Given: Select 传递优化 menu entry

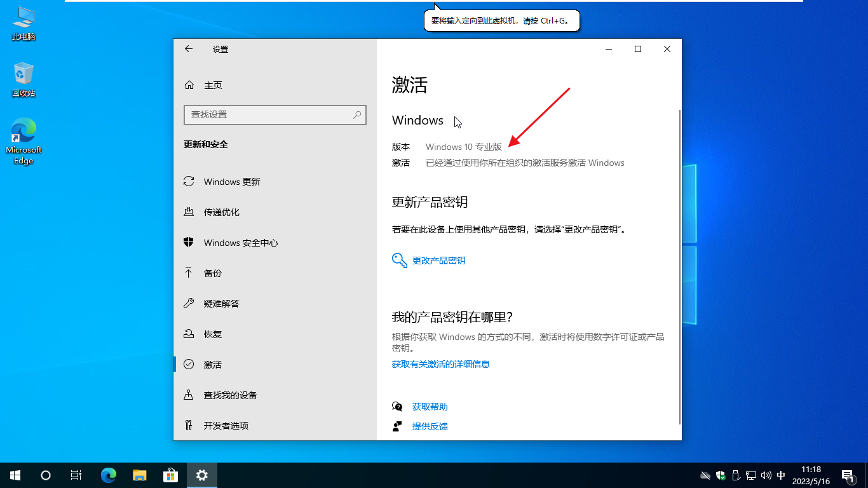Looking at the screenshot, I should [275, 212].
